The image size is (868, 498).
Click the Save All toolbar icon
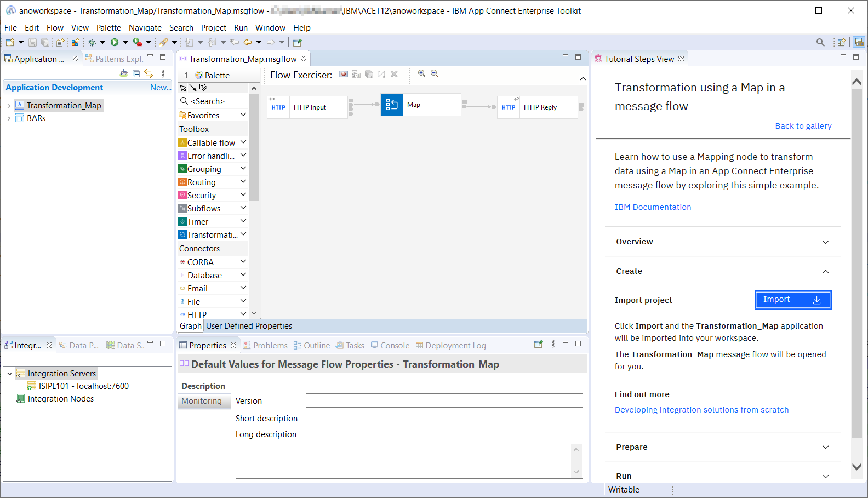click(x=45, y=42)
